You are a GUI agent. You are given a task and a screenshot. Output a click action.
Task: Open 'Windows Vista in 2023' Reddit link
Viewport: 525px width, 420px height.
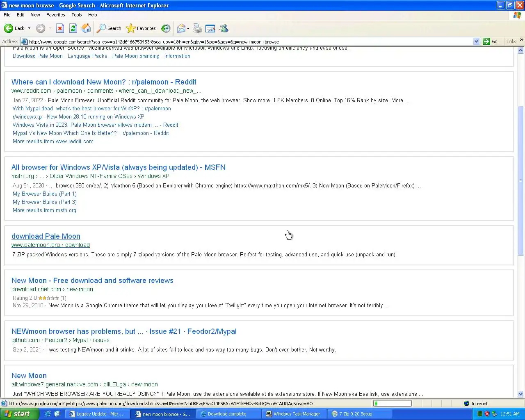point(96,125)
